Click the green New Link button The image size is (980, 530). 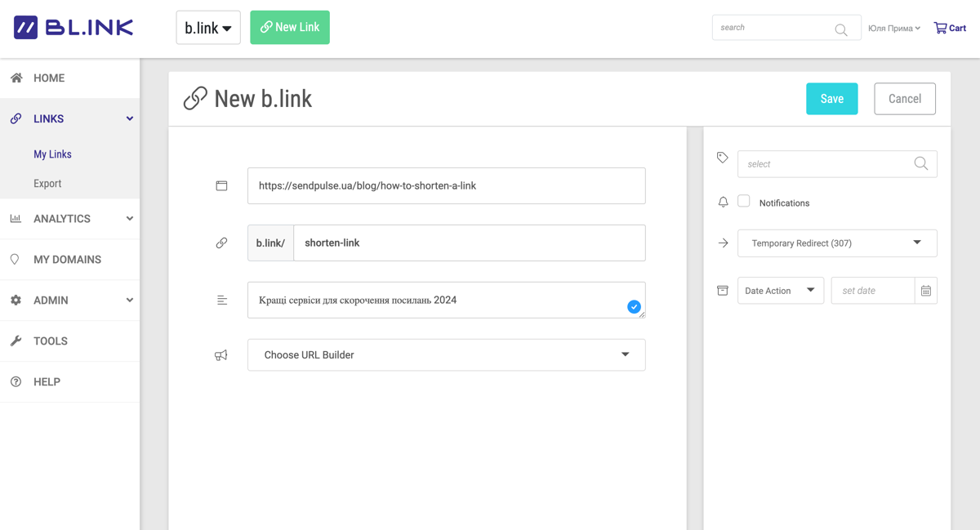click(x=289, y=27)
